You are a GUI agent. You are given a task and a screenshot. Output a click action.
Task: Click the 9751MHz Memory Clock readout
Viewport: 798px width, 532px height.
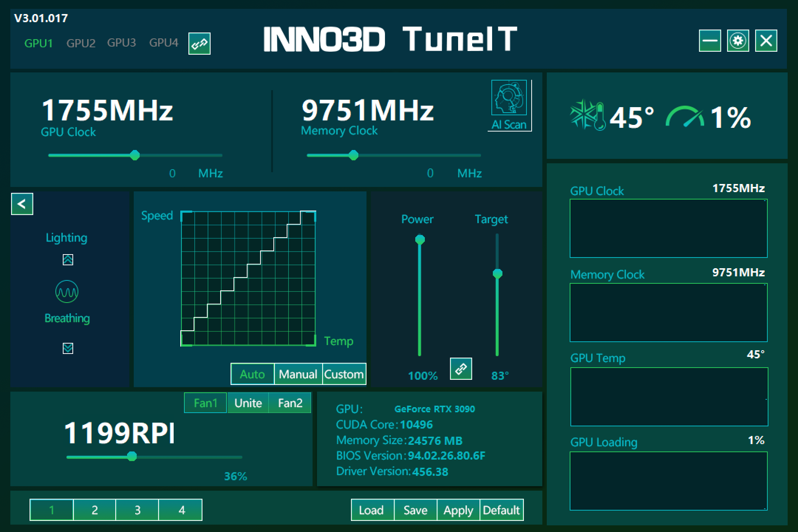pos(368,110)
